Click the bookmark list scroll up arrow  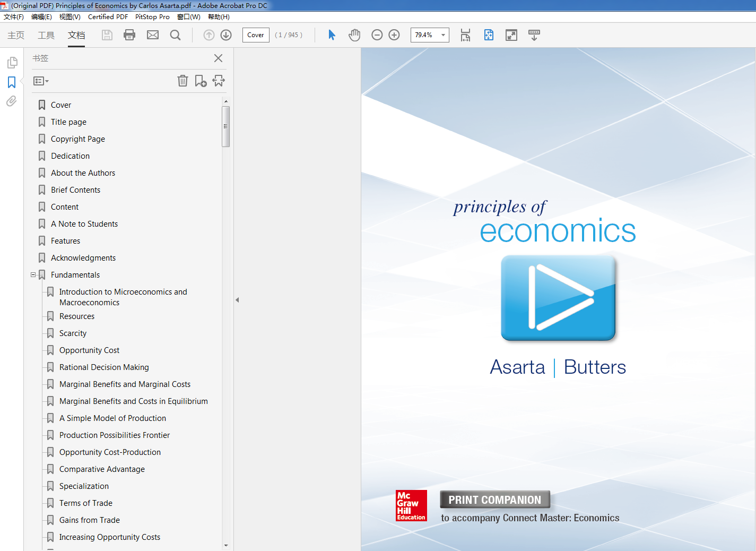tap(226, 101)
